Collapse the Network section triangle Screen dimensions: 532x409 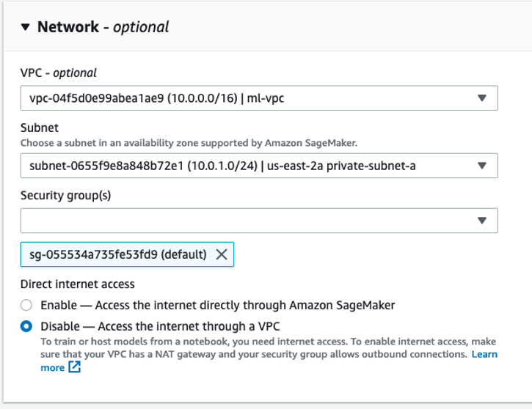pos(26,28)
